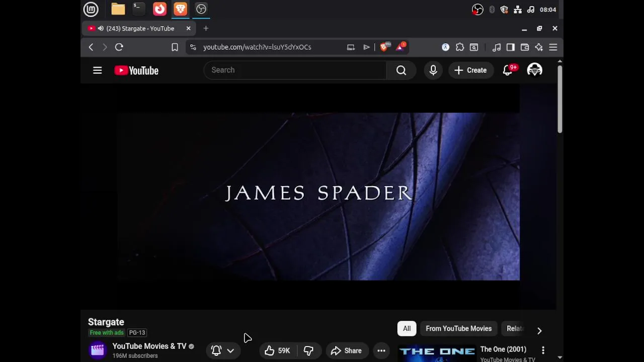Open the Brave Shields lion icon
Screen dimensions: 644x362
pos(384,47)
